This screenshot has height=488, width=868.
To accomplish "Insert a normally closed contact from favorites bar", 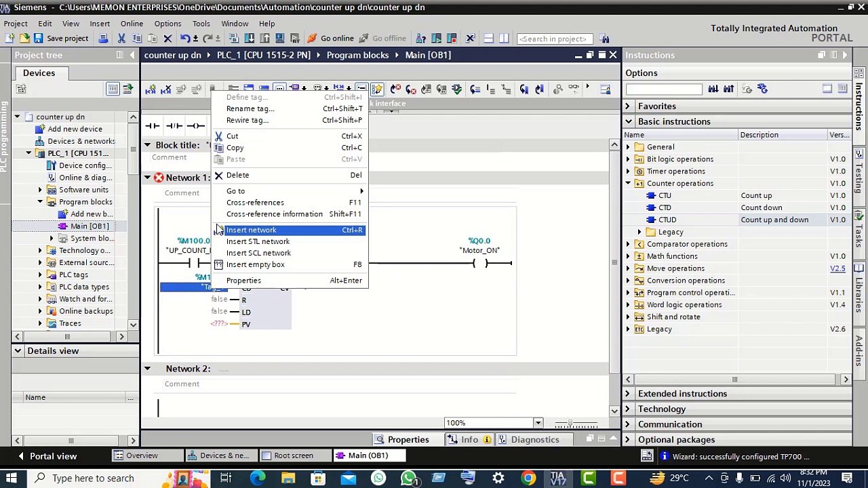I will coord(174,125).
